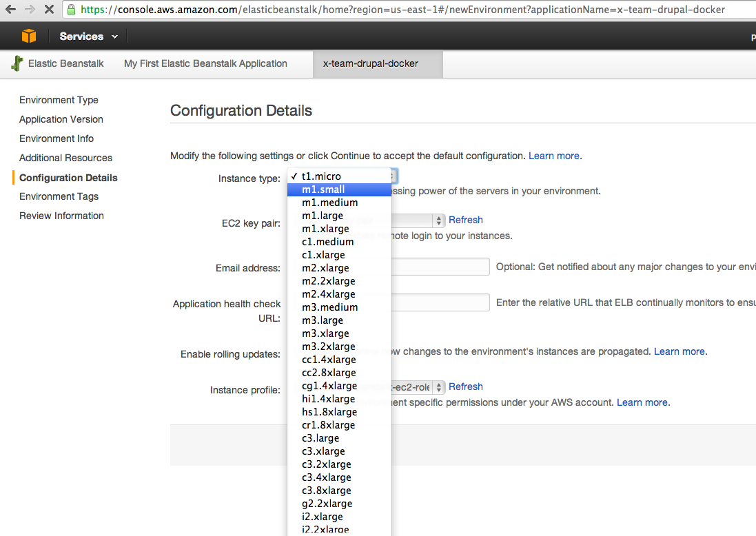Choose hs1.8xlarge option in list
The image size is (756, 536).
click(339, 411)
